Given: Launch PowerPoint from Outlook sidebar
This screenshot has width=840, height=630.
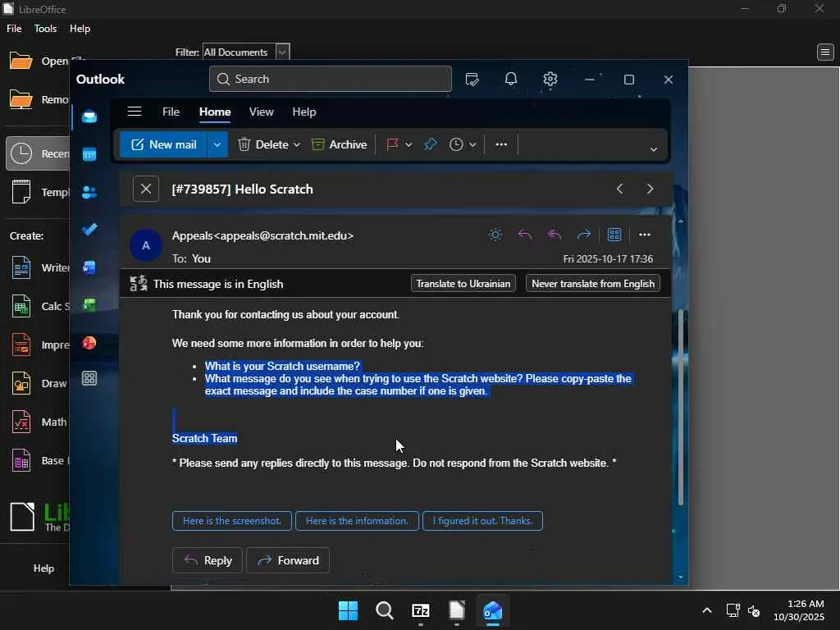Looking at the screenshot, I should [x=89, y=343].
